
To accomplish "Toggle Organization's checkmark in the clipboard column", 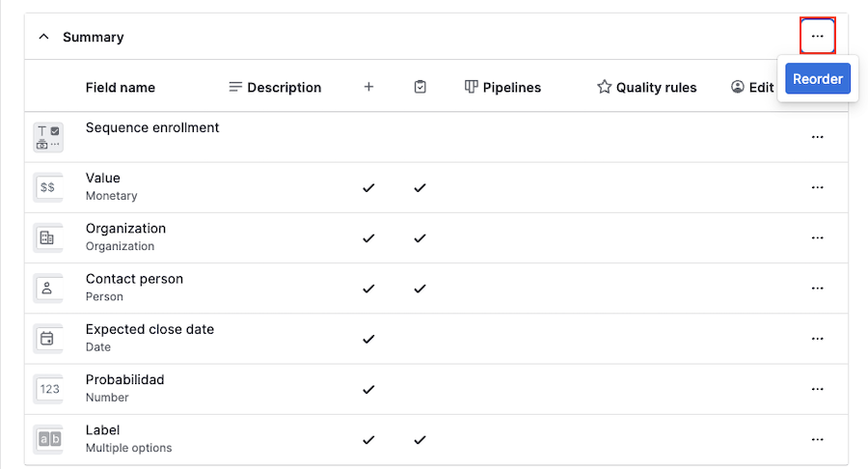I will pos(420,237).
